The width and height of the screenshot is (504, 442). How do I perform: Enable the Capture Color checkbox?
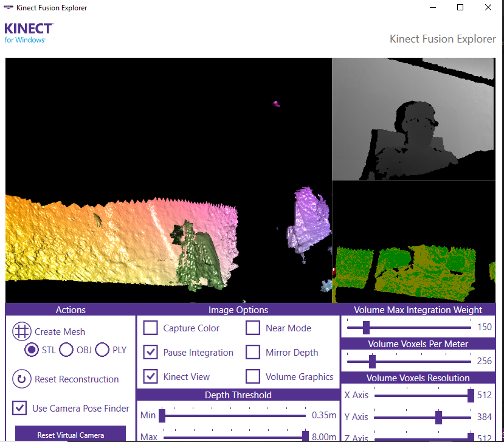150,328
